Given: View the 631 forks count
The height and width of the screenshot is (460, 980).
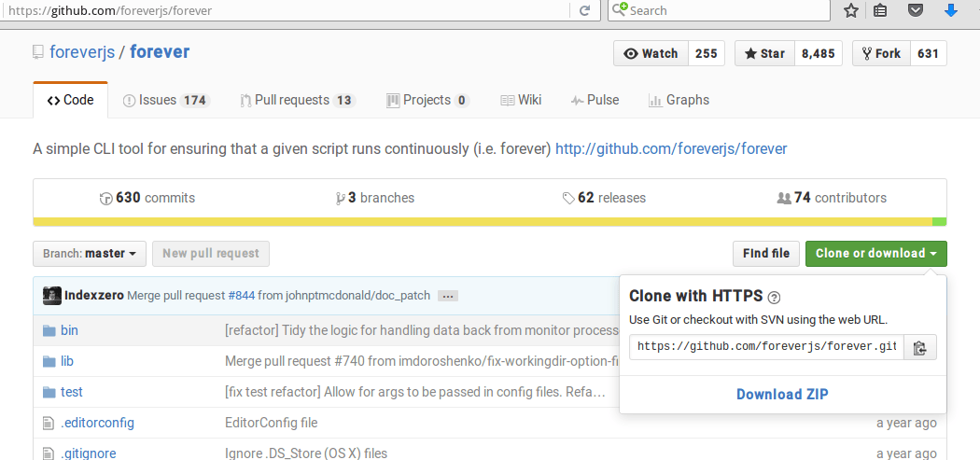Looking at the screenshot, I should pos(929,53).
